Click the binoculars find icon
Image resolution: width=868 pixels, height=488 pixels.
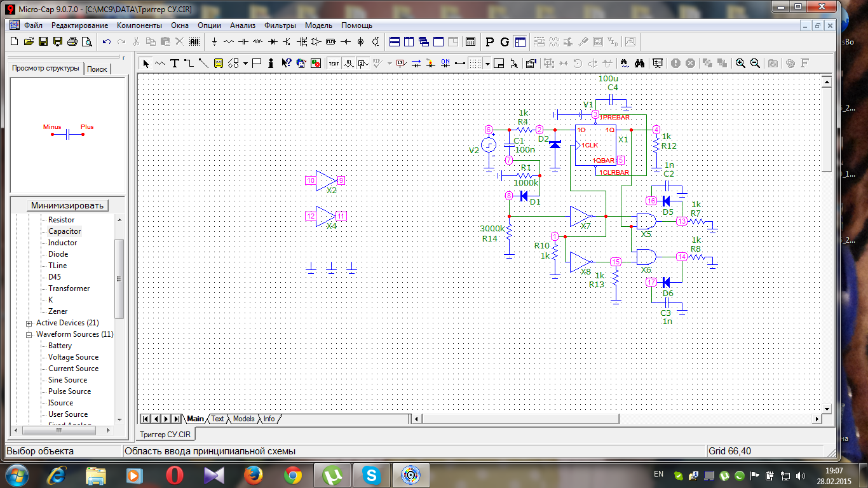[640, 63]
